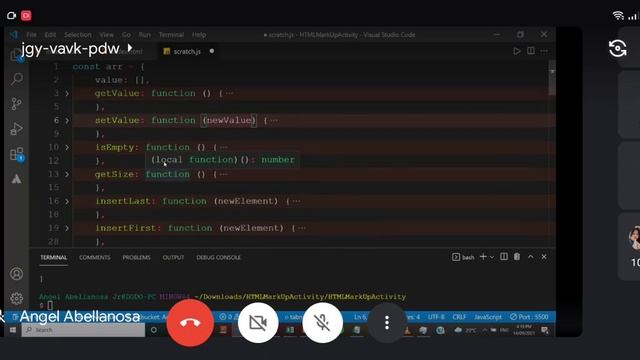
Task: Click the Port : 5500 Live Server status item
Action: (529, 317)
